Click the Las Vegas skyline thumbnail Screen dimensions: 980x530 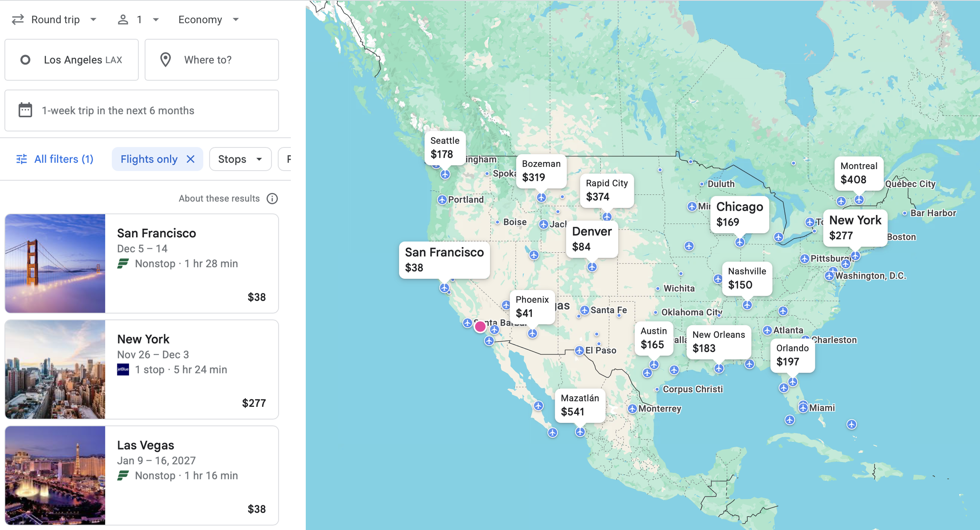pyautogui.click(x=55, y=475)
